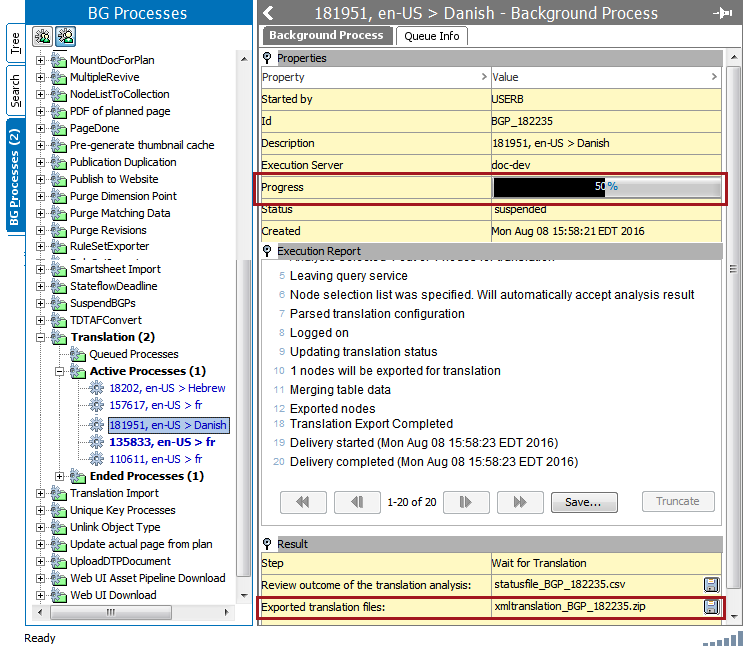Select the Publication Duplication tree item
This screenshot has height=651, width=749.
(x=123, y=162)
